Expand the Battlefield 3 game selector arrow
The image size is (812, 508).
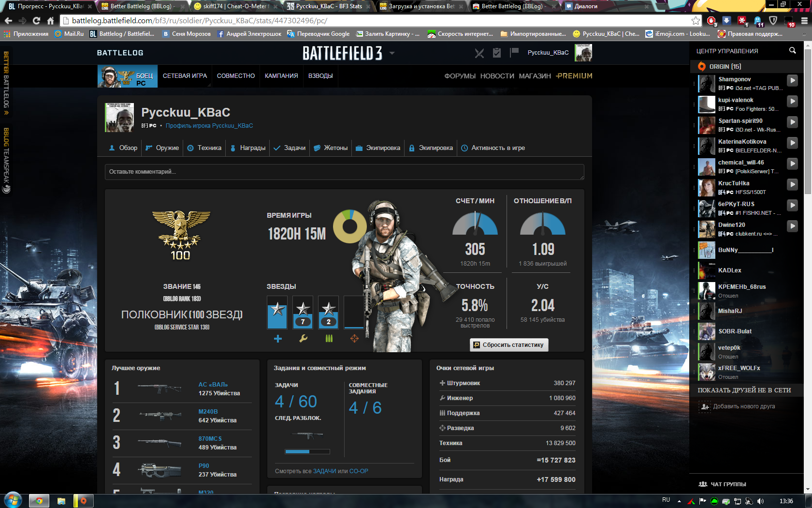click(392, 53)
